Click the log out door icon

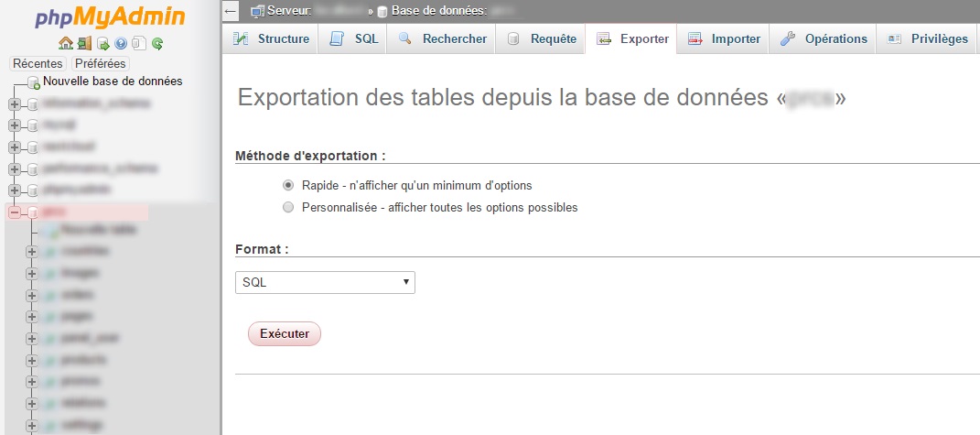click(84, 43)
